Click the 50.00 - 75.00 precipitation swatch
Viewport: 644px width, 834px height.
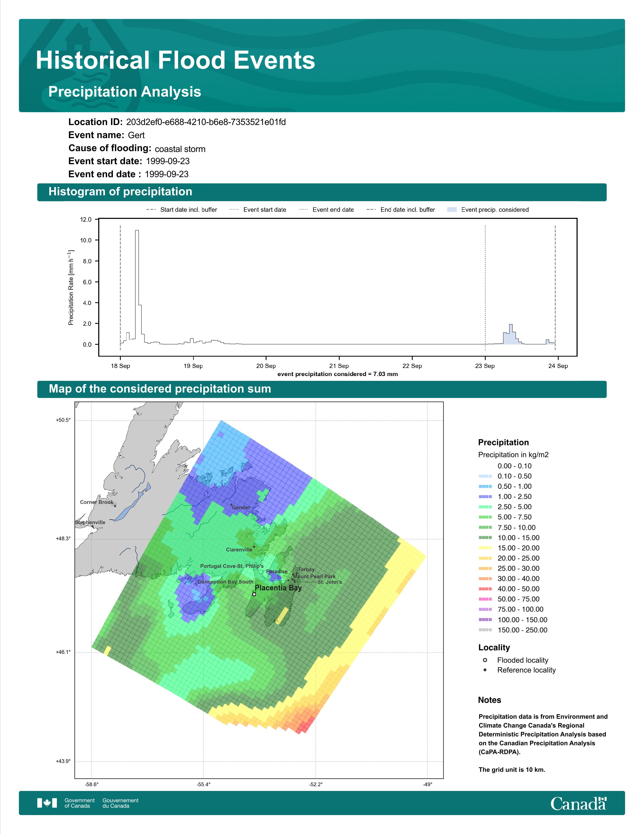485,599
